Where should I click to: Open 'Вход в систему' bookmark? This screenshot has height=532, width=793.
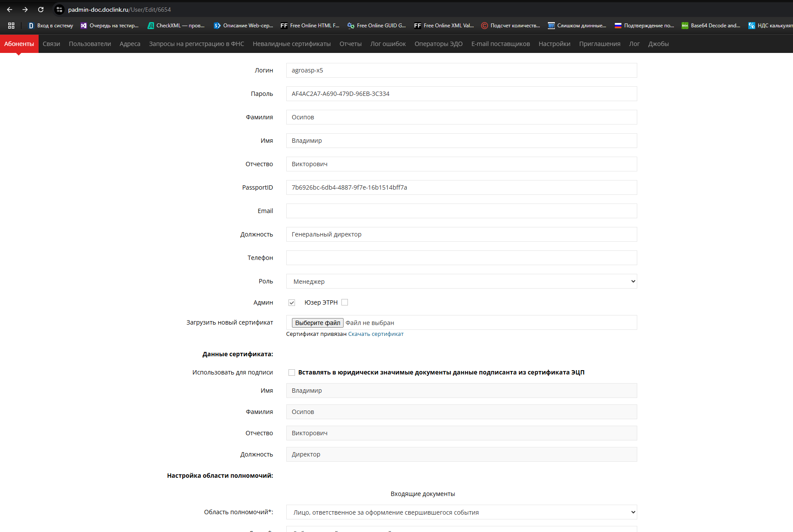51,26
